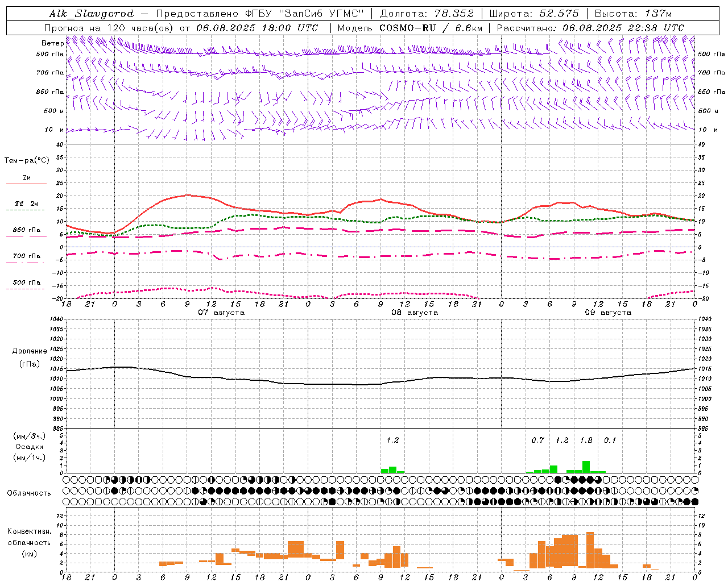Viewport: 728px width, 582px height.
Task: Click the red 2м legend line sample
Action: 26,184
